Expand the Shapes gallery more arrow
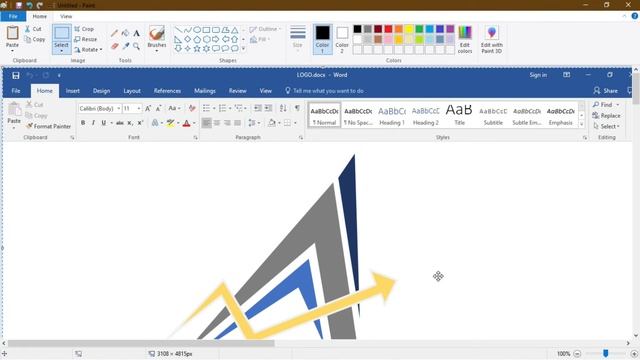The height and width of the screenshot is (360, 640). (244, 49)
